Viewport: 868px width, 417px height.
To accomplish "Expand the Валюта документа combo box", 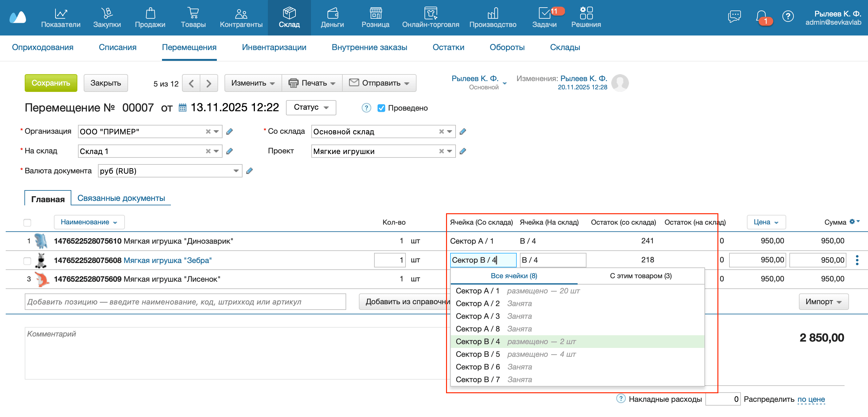I will pos(236,171).
